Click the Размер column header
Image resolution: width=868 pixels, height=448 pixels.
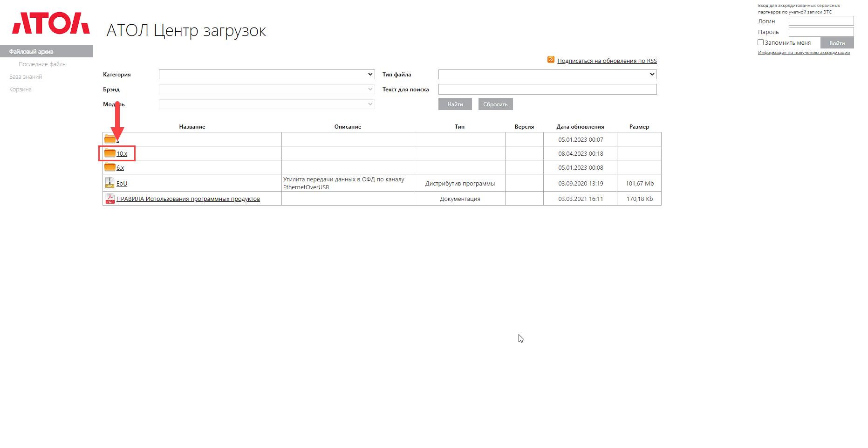pos(639,127)
